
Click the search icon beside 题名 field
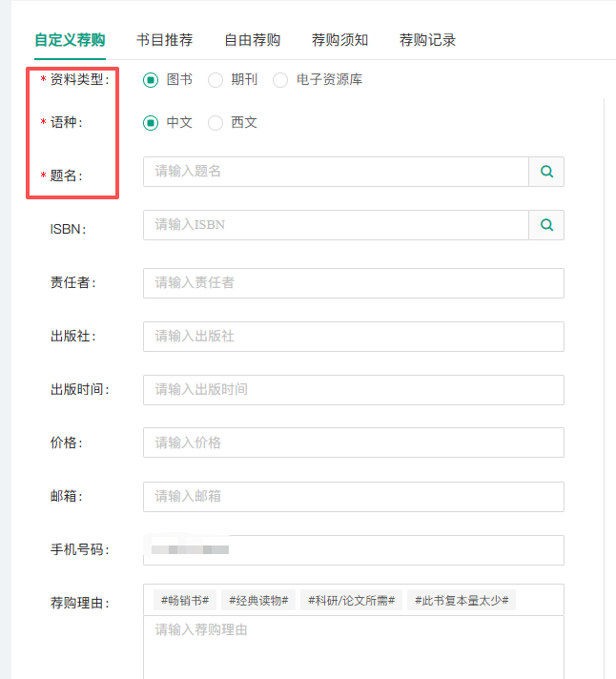[x=546, y=172]
